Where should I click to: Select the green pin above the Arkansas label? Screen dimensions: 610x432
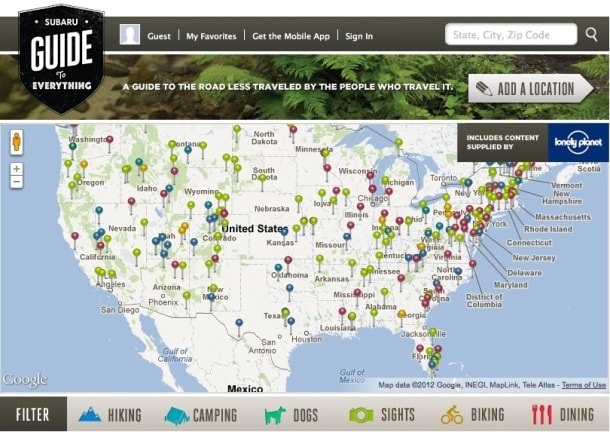click(x=320, y=258)
